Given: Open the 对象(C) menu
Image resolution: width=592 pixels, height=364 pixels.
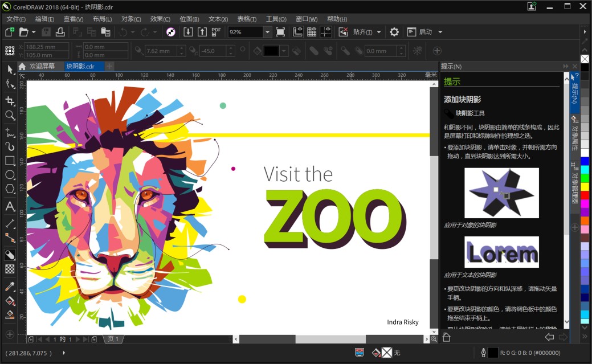Looking at the screenshot, I should coord(131,19).
